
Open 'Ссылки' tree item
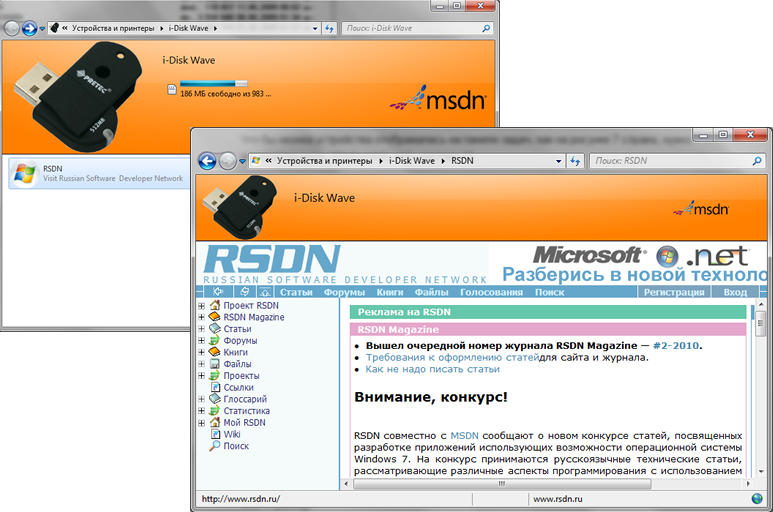tap(239, 387)
